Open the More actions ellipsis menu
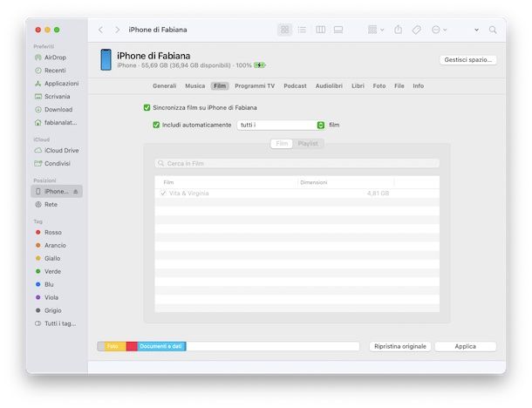Viewport: 532px width, 408px height. click(439, 30)
